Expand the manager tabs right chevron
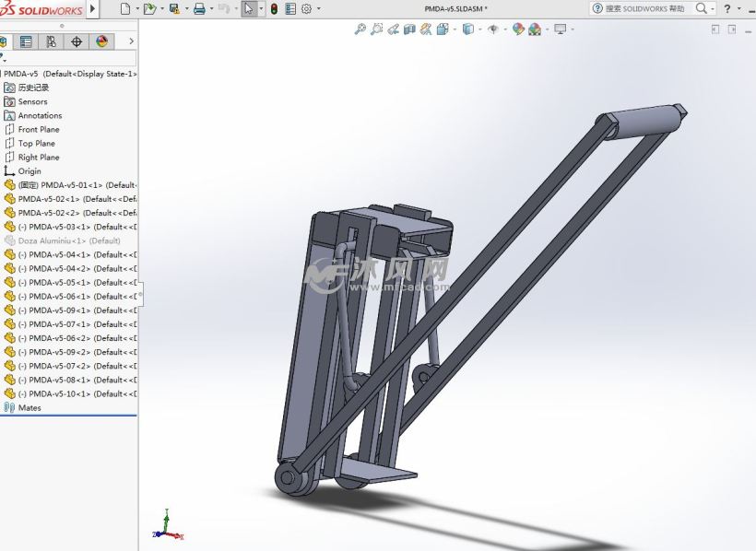This screenshot has width=756, height=551. [x=131, y=41]
